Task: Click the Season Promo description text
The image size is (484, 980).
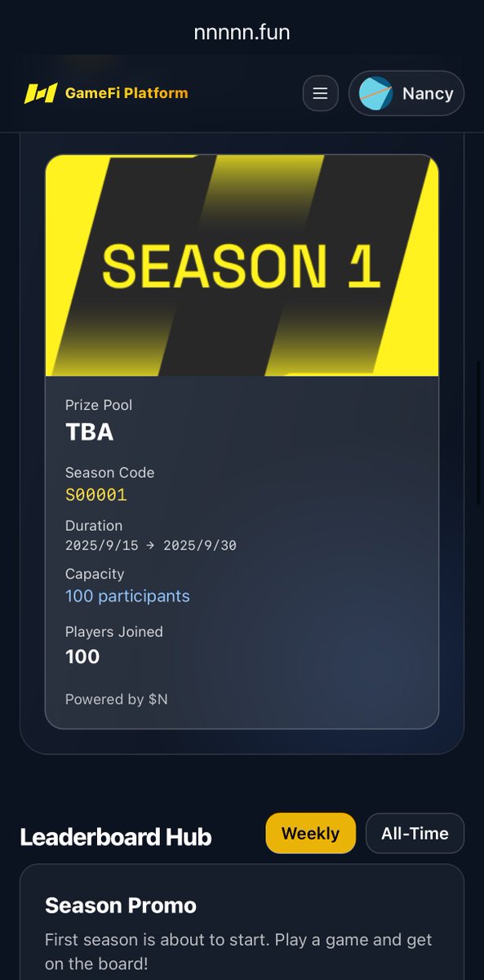Action: (238, 951)
